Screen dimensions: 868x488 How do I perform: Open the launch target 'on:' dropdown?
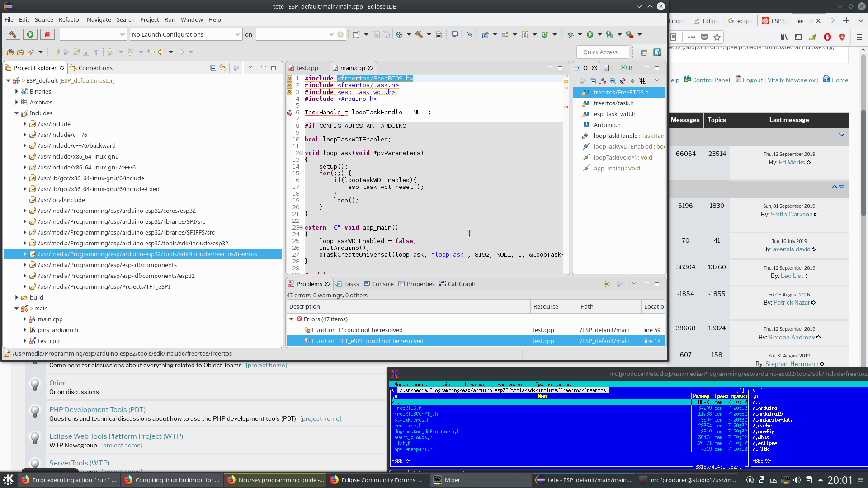click(x=295, y=34)
